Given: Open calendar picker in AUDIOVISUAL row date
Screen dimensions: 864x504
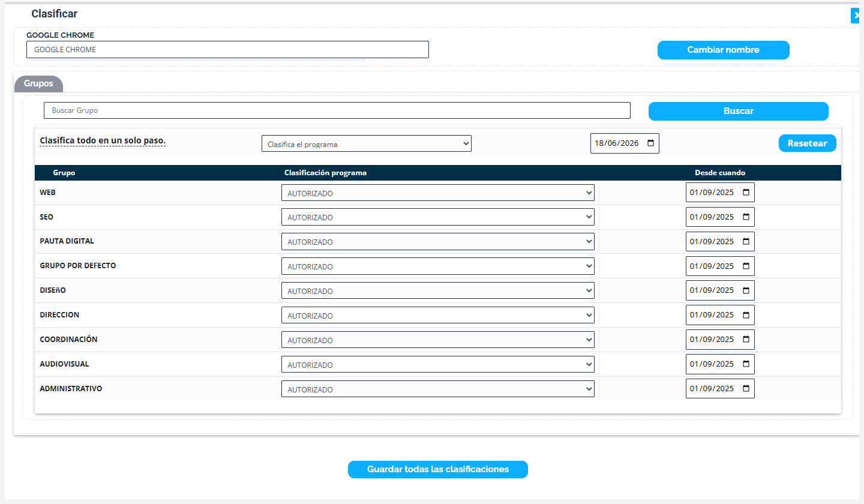Looking at the screenshot, I should (x=746, y=364).
